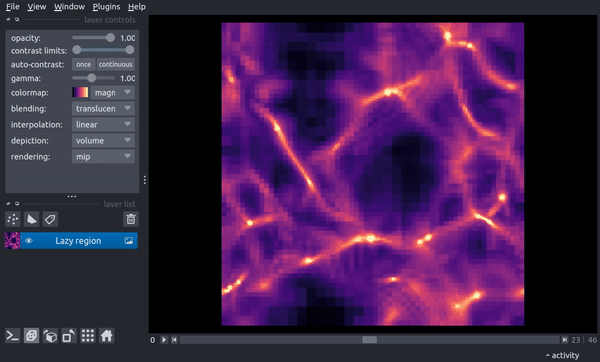Adjust the gamma slider handle
This screenshot has width=600, height=362.
click(91, 78)
